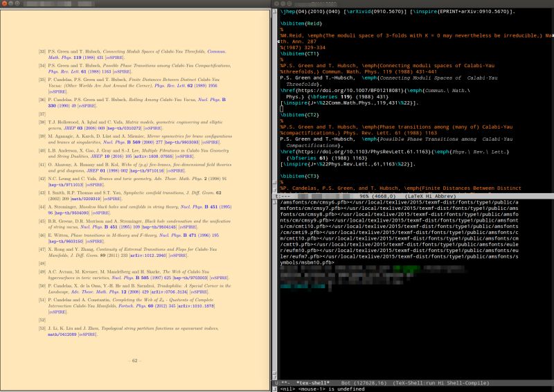Click the scrollbar track of the tex-shell buffer
Screen dimensions: 554x392
(x=274, y=290)
